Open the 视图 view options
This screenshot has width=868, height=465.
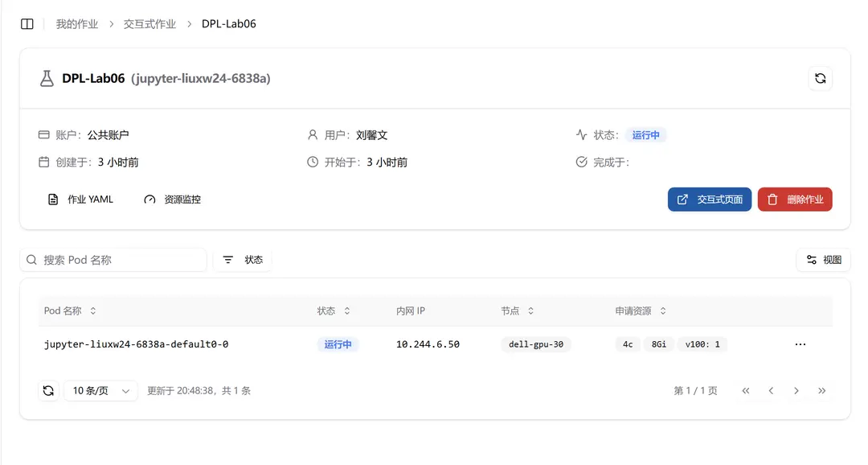click(x=824, y=260)
